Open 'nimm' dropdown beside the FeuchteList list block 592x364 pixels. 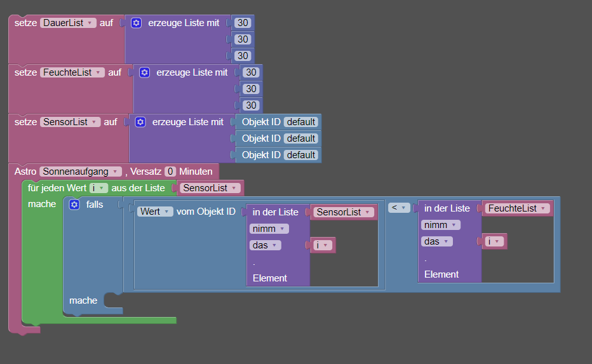(x=440, y=225)
